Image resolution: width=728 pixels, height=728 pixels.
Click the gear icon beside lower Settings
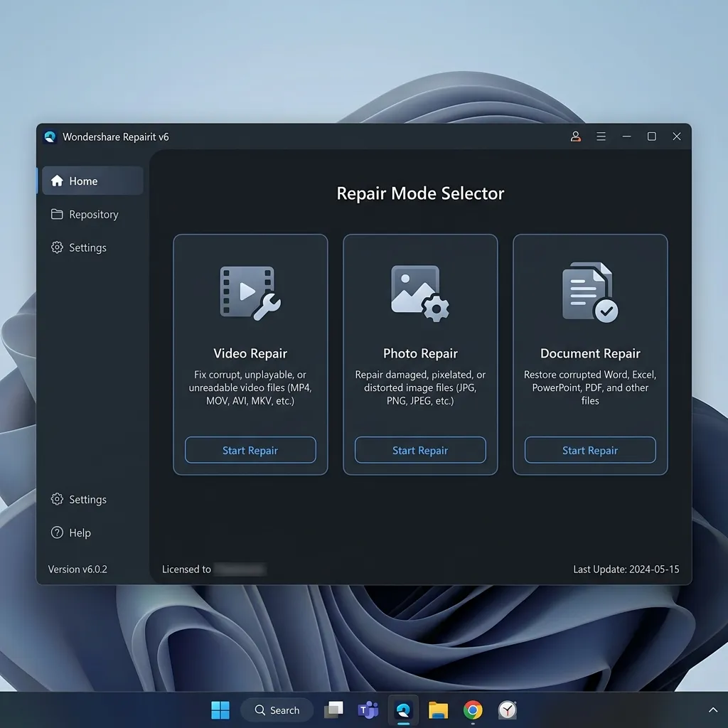tap(57, 499)
